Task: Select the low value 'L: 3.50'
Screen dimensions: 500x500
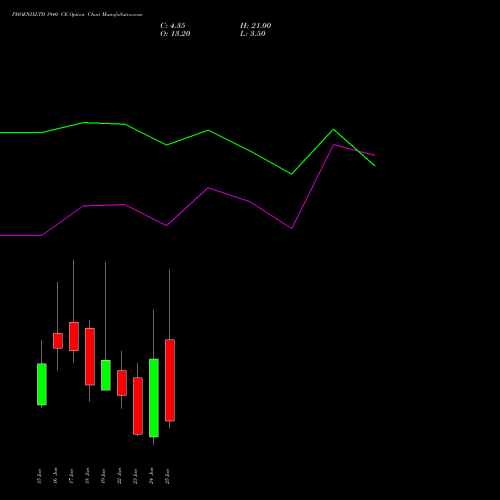Action: (x=253, y=34)
